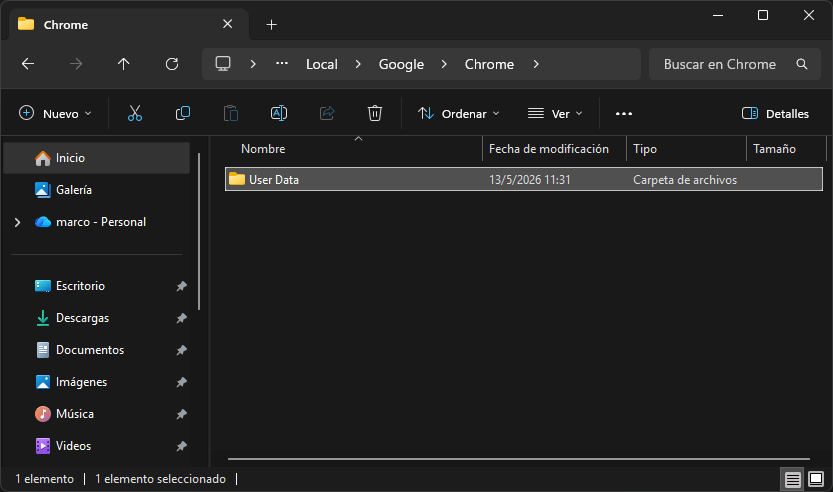
Task: Click the paste clipboard icon
Action: tap(231, 113)
